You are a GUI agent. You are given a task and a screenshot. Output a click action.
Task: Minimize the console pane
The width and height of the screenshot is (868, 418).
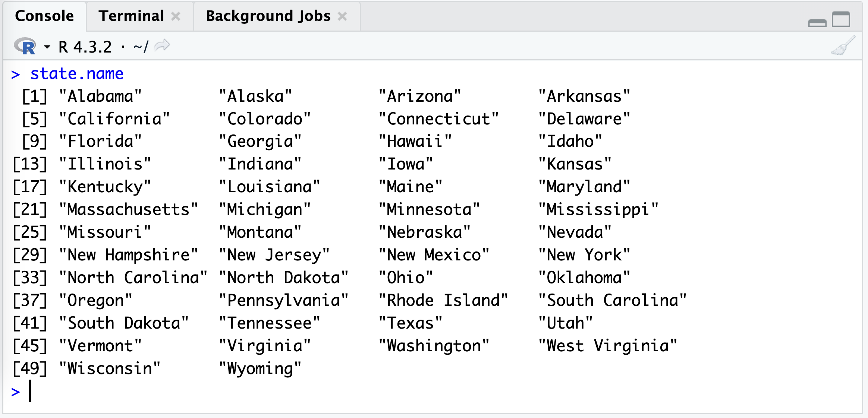pyautogui.click(x=817, y=23)
